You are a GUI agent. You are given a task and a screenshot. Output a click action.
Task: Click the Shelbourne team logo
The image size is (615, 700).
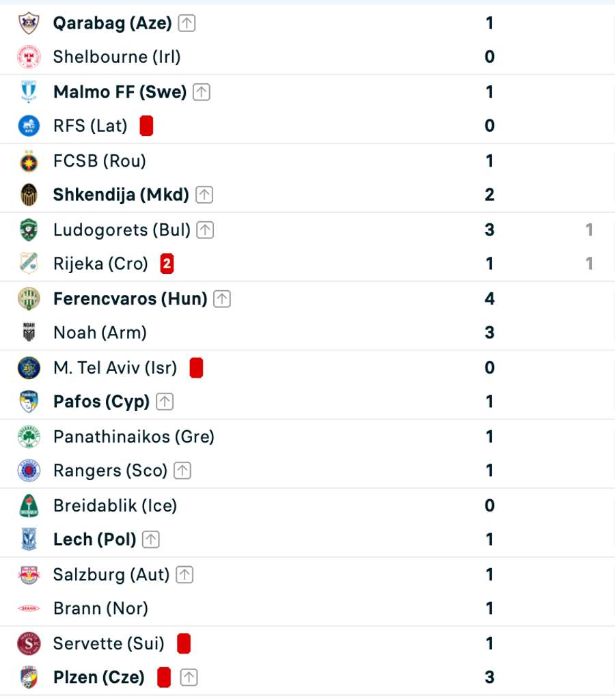tap(29, 57)
